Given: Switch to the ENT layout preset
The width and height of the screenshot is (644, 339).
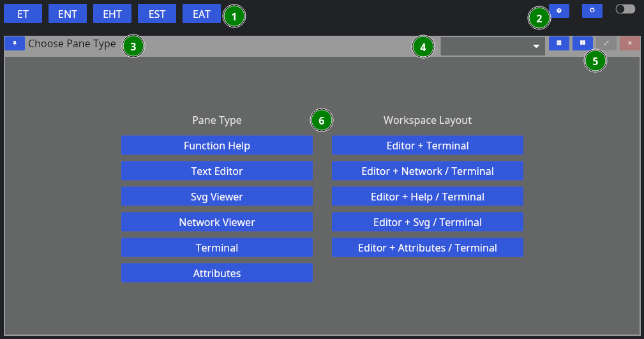Looking at the screenshot, I should tap(68, 14).
